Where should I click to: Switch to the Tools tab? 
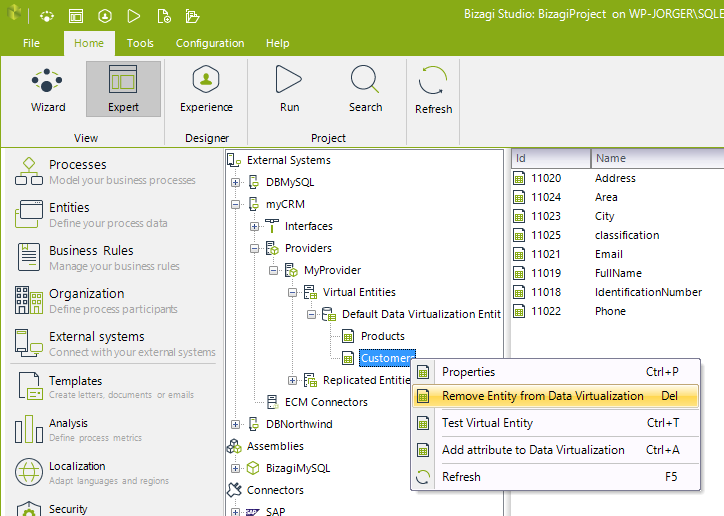pos(140,43)
